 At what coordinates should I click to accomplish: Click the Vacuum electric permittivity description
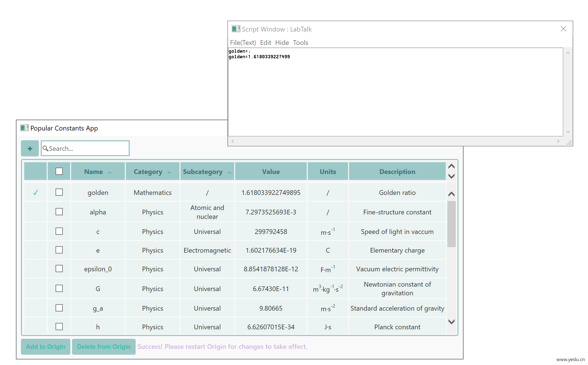coord(397,269)
